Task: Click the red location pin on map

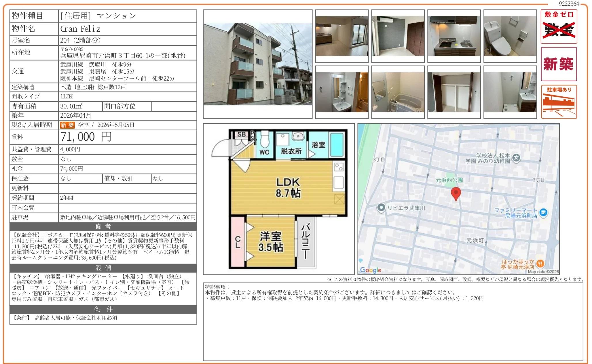Action: pyautogui.click(x=456, y=193)
